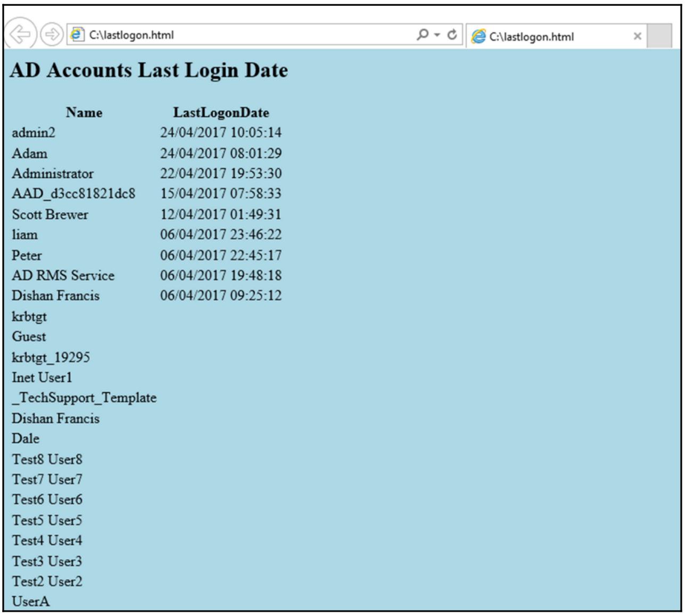Select the admin2 account name

click(x=34, y=133)
